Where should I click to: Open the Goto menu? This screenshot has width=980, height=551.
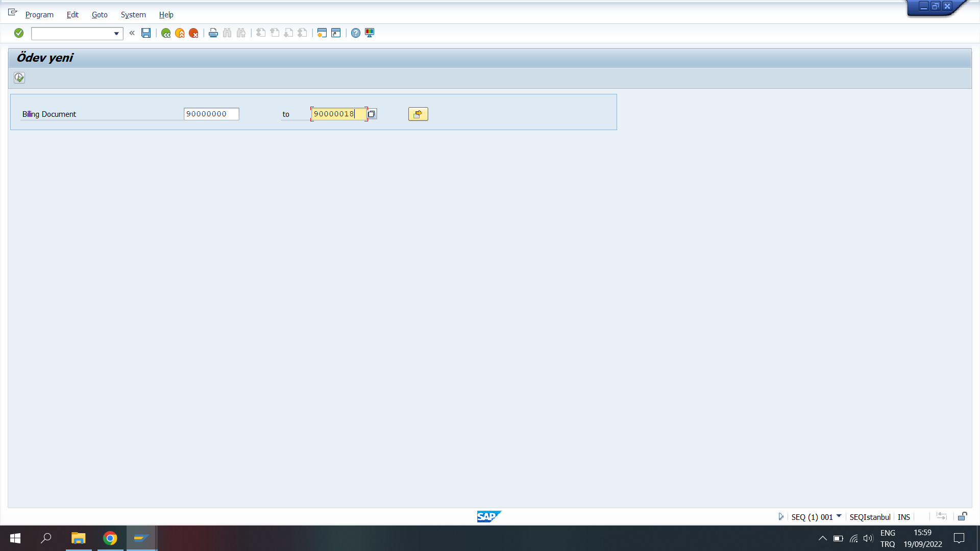pyautogui.click(x=100, y=15)
